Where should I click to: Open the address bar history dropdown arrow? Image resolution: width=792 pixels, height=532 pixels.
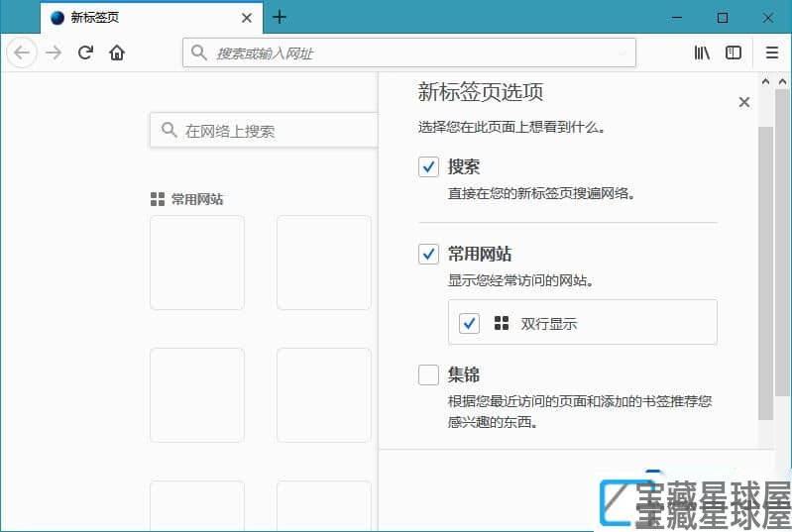pos(622,53)
